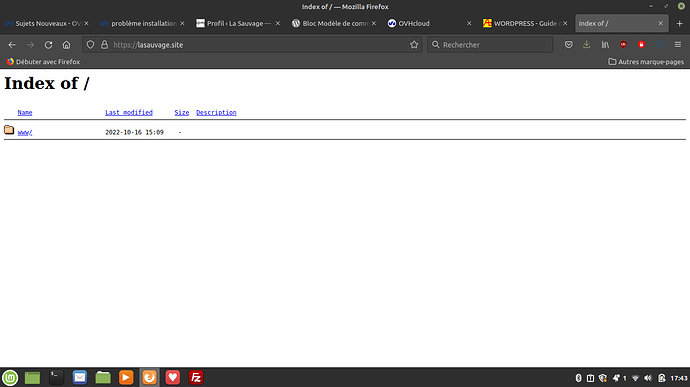Open the Linux Mint start menu
This screenshot has height=387, width=690.
tap(10, 377)
